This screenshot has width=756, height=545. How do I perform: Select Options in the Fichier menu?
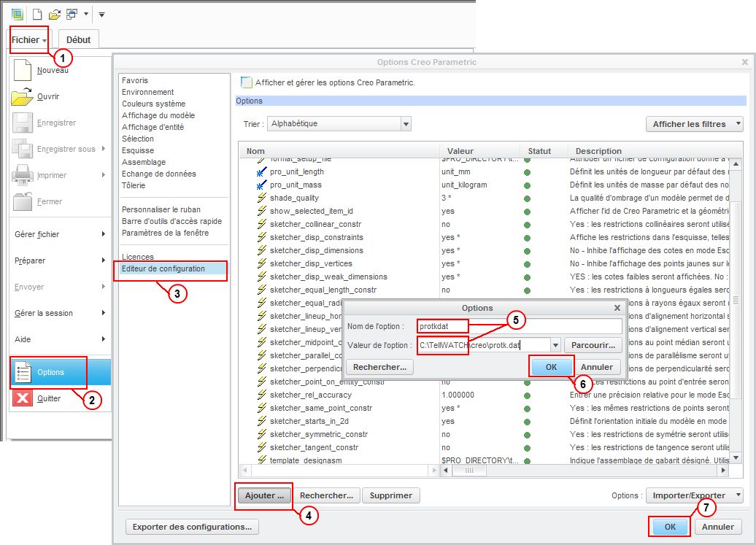coord(61,372)
